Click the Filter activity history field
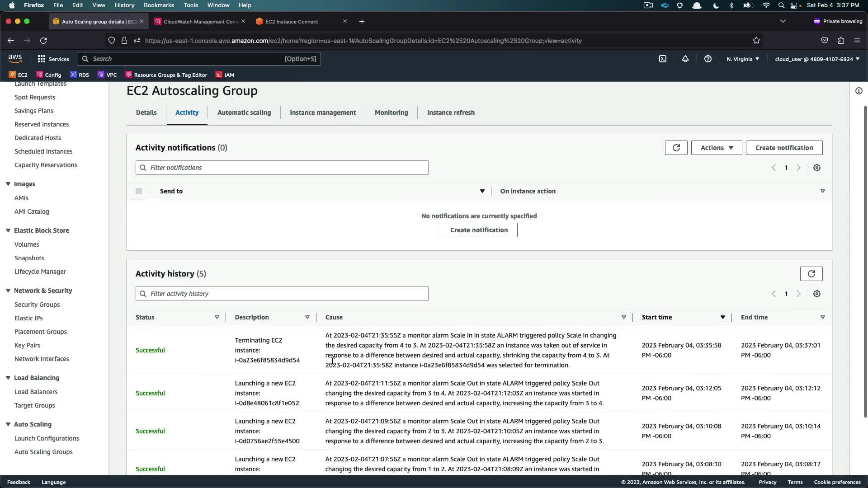Viewport: 868px width, 488px height. (282, 294)
